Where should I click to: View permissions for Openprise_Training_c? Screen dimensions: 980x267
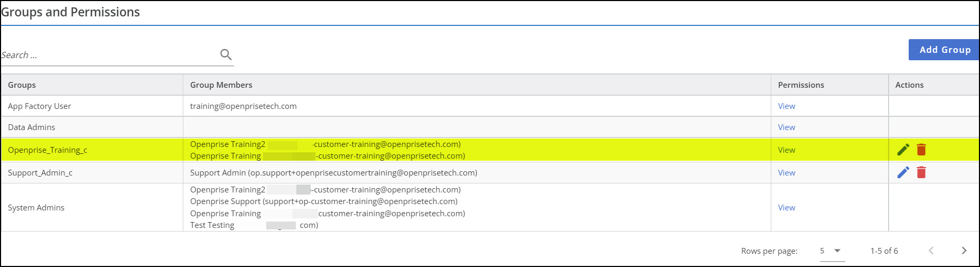click(x=786, y=150)
